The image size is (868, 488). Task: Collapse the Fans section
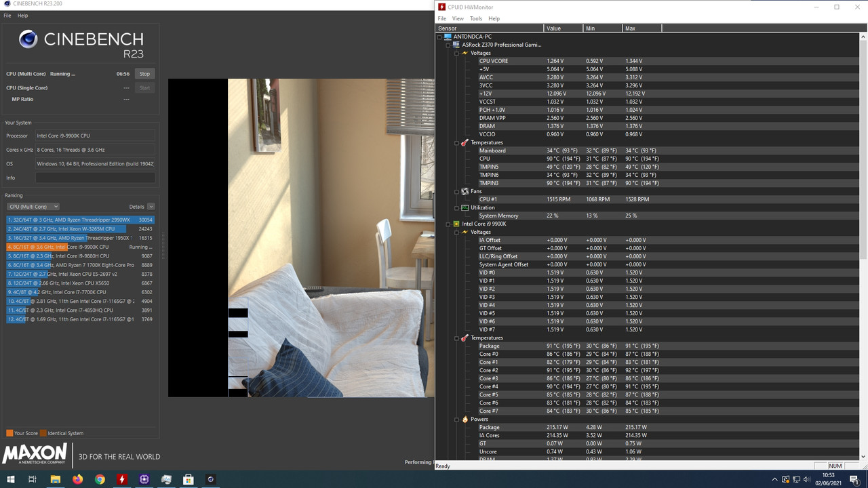(x=456, y=191)
